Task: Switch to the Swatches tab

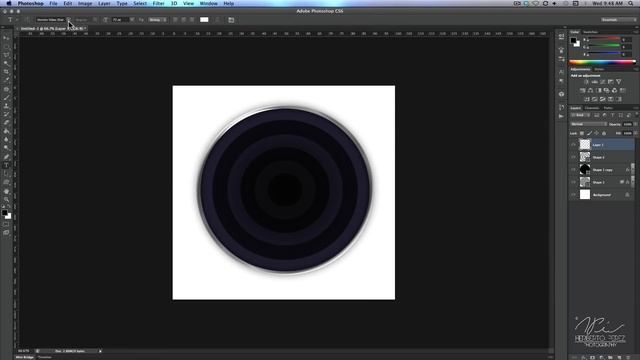Action: [590, 32]
